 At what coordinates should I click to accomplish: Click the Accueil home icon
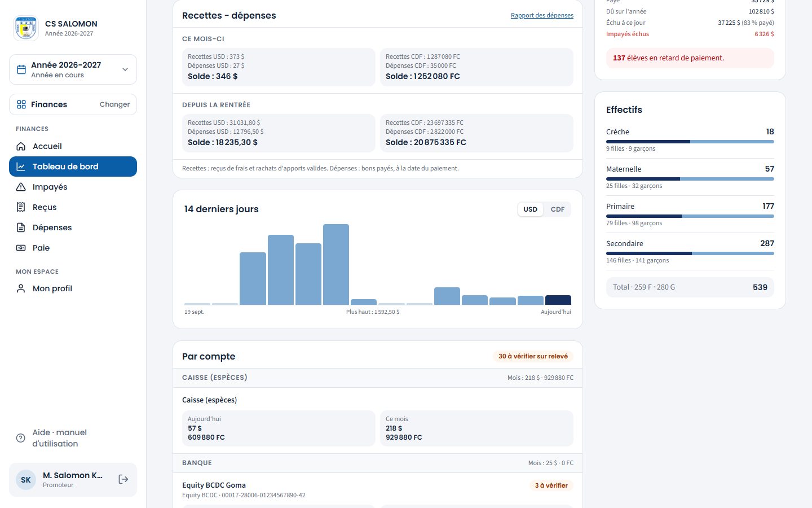click(x=21, y=146)
